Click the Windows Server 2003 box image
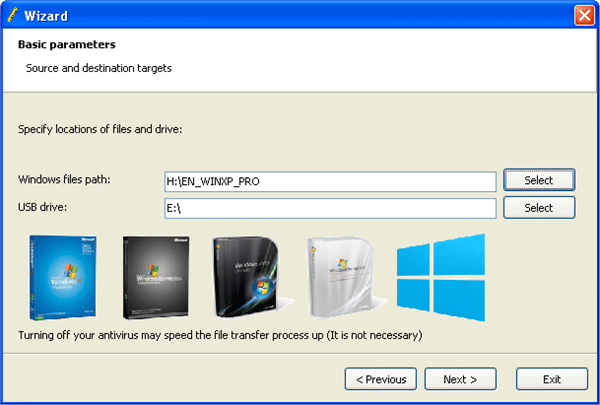This screenshot has width=600, height=405. 155,275
